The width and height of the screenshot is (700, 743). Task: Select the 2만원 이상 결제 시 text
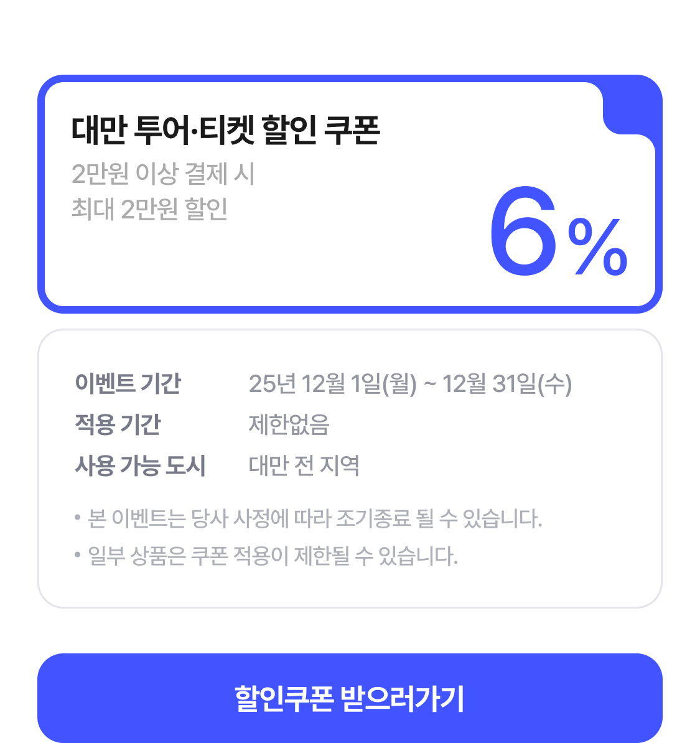163,174
